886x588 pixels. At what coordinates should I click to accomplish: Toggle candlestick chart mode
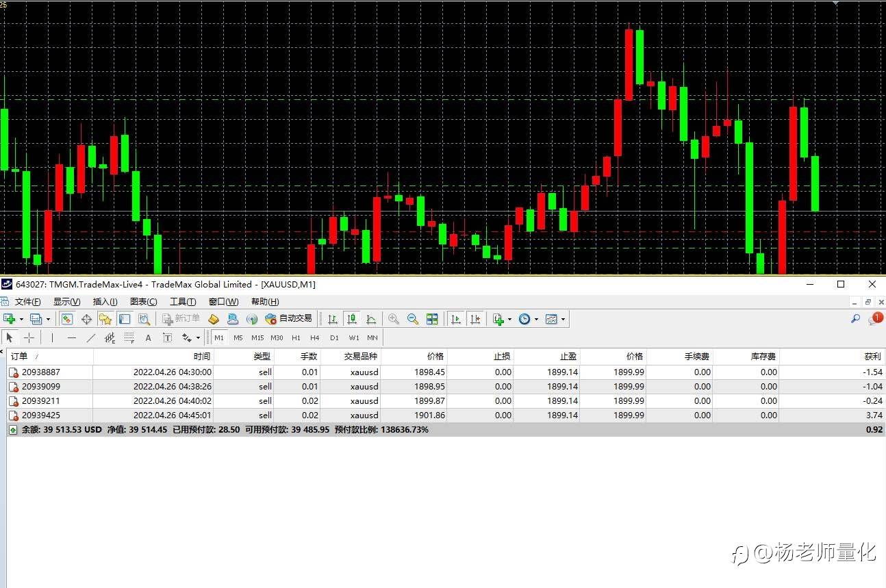pyautogui.click(x=352, y=319)
